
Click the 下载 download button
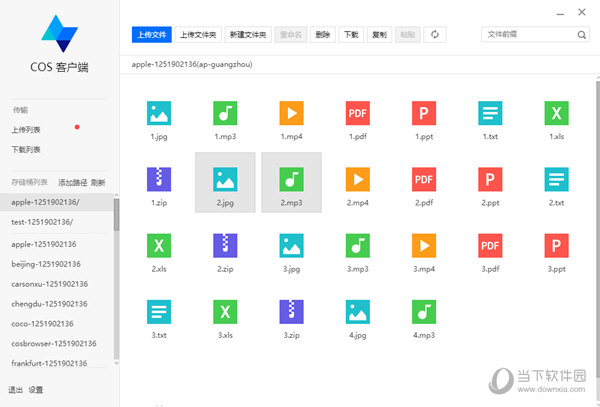click(x=351, y=35)
